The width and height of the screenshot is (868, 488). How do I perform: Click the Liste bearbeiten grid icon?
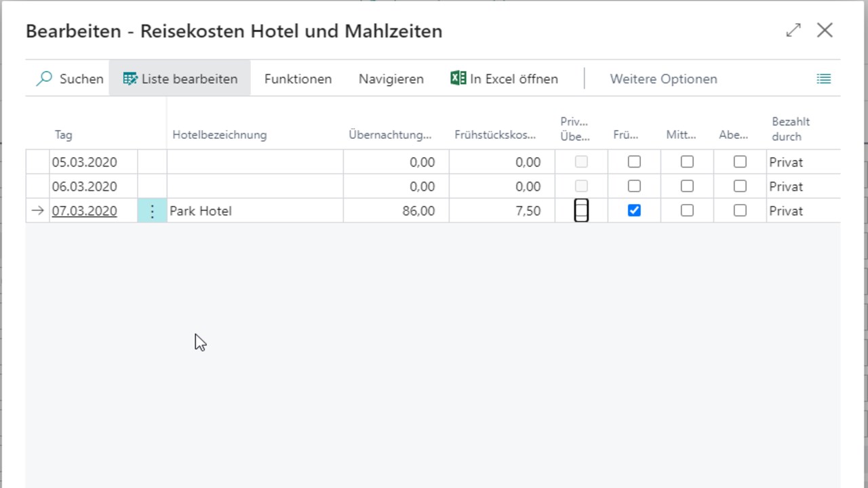click(x=130, y=79)
